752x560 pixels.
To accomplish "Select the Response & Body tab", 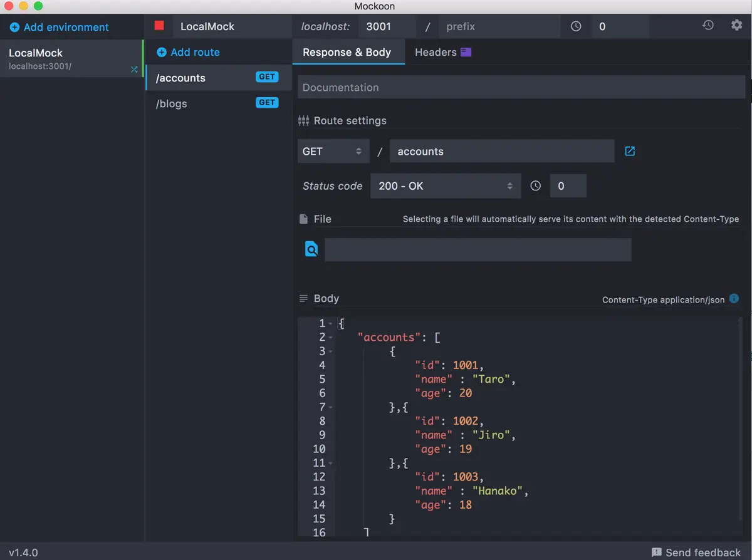I will [x=347, y=52].
